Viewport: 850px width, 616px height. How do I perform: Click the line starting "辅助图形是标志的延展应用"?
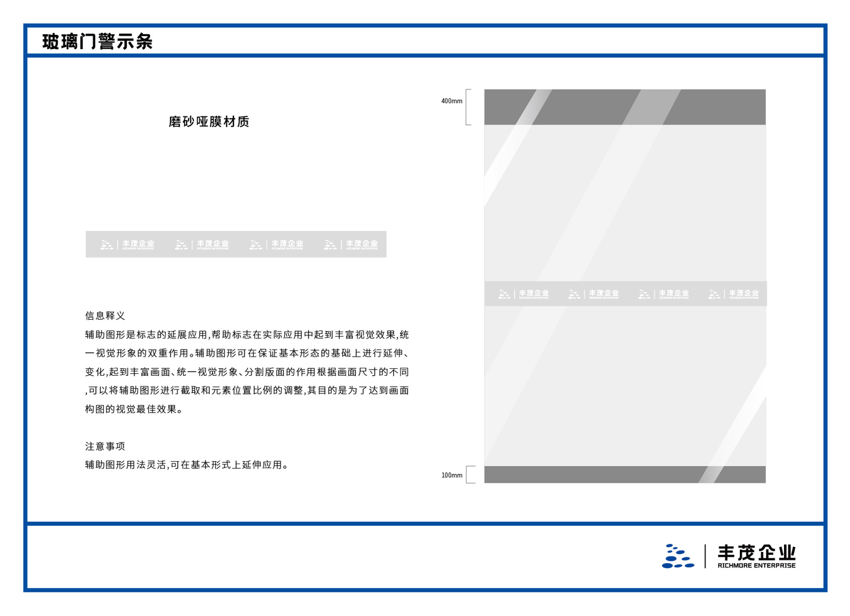click(x=247, y=335)
